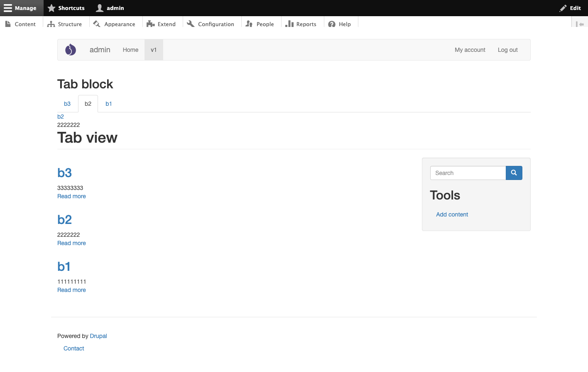Select the b1 tab in Tab block
Screen dimensions: 588x372
[108, 104]
